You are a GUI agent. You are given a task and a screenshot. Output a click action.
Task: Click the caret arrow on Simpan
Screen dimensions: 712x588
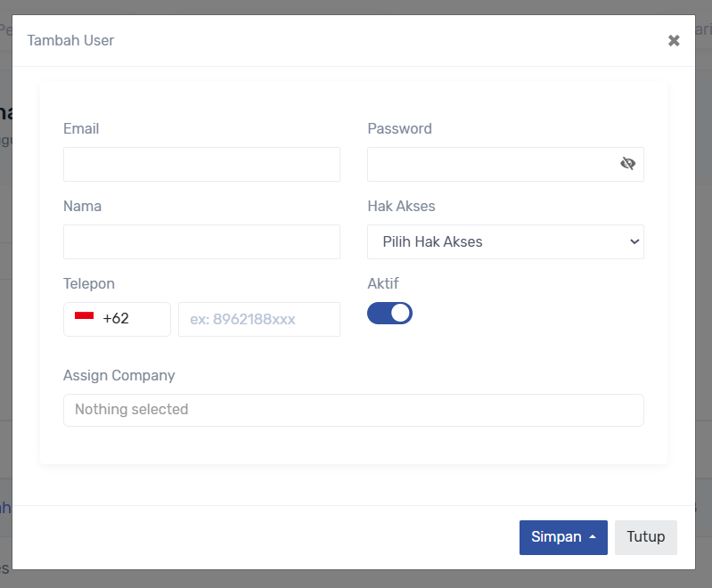(x=593, y=537)
